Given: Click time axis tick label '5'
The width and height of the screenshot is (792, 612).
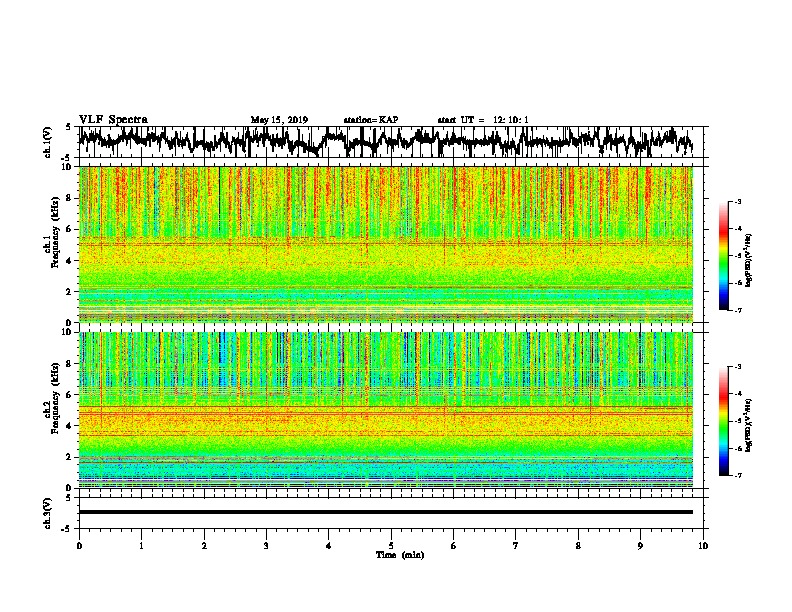Looking at the screenshot, I should click(x=391, y=546).
